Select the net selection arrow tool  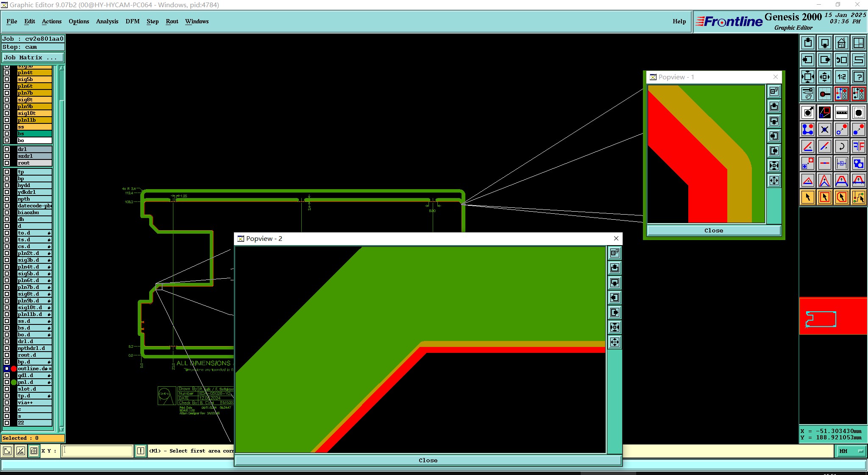[858, 197]
